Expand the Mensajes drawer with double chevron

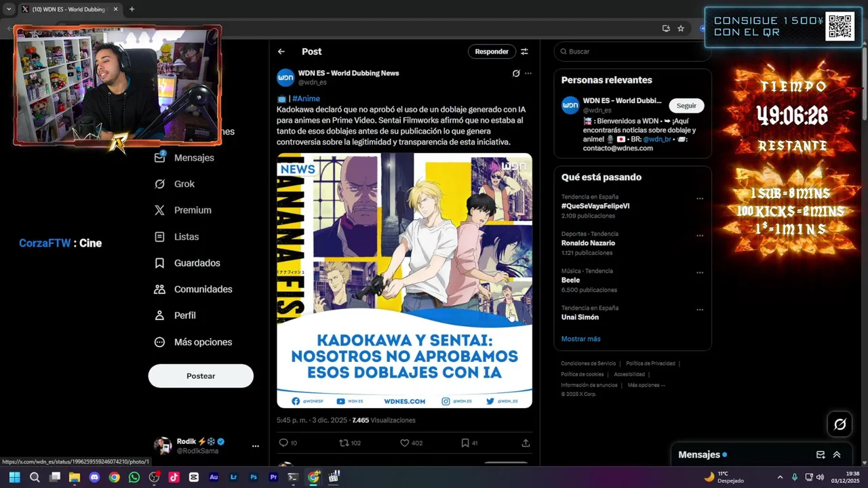837,455
